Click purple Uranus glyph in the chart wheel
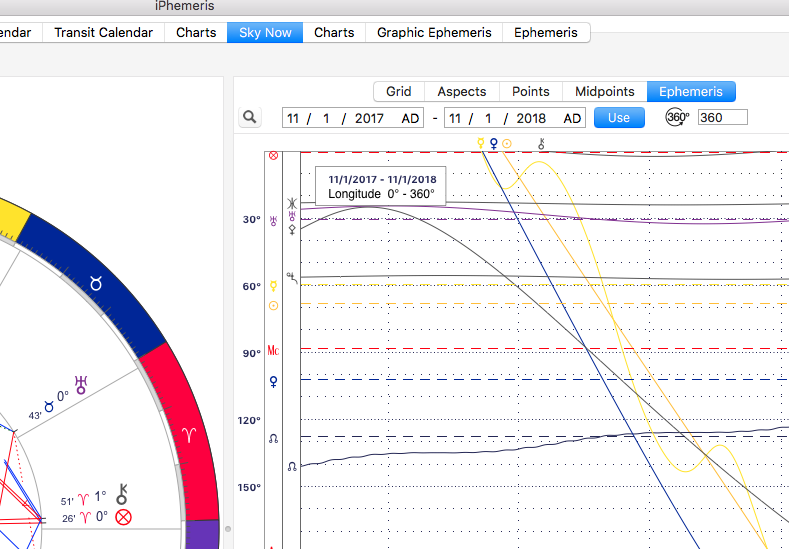Screen dimensions: 789x549 pos(81,385)
